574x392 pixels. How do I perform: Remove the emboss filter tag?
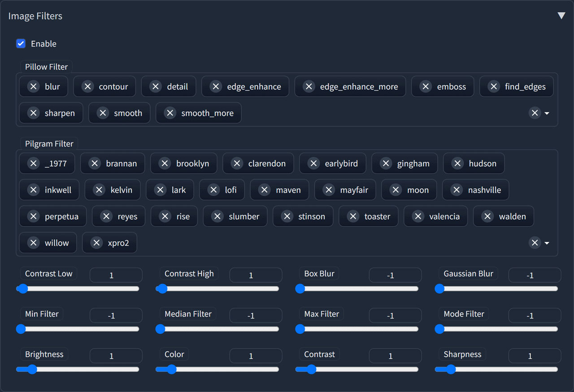click(x=425, y=86)
